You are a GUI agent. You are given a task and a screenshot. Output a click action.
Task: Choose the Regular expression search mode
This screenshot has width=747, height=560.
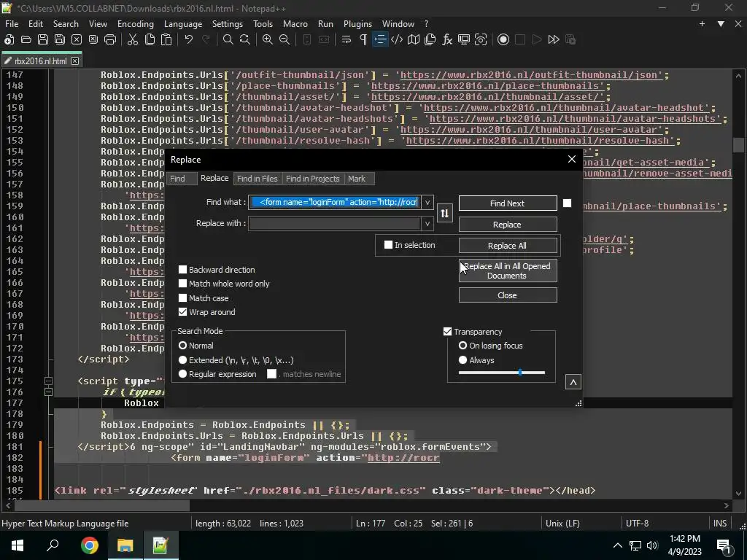point(182,374)
